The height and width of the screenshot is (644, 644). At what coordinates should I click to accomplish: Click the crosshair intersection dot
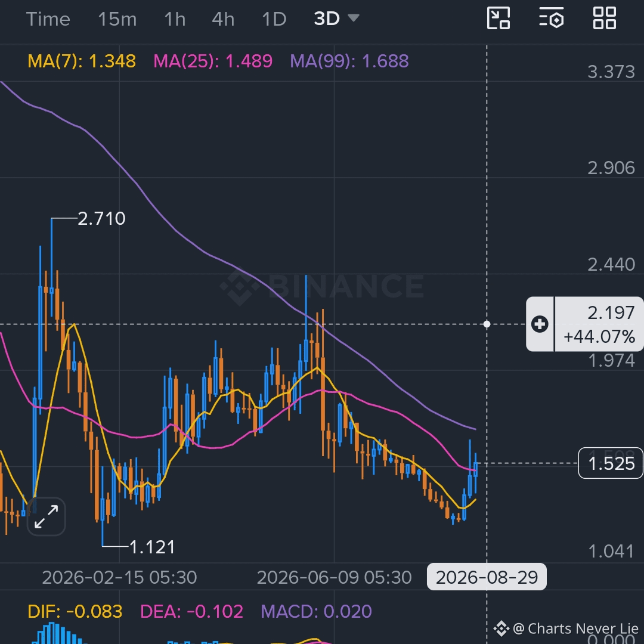tap(487, 324)
